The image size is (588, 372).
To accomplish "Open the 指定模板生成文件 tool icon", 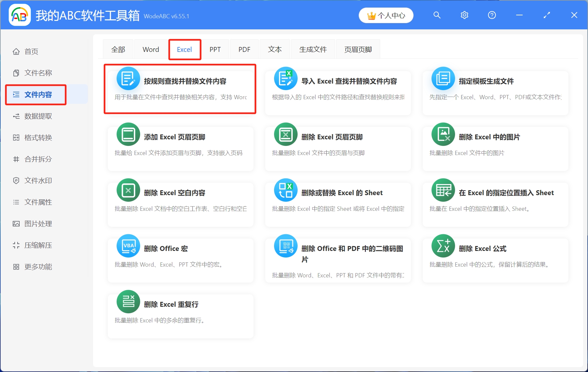I will (x=443, y=78).
